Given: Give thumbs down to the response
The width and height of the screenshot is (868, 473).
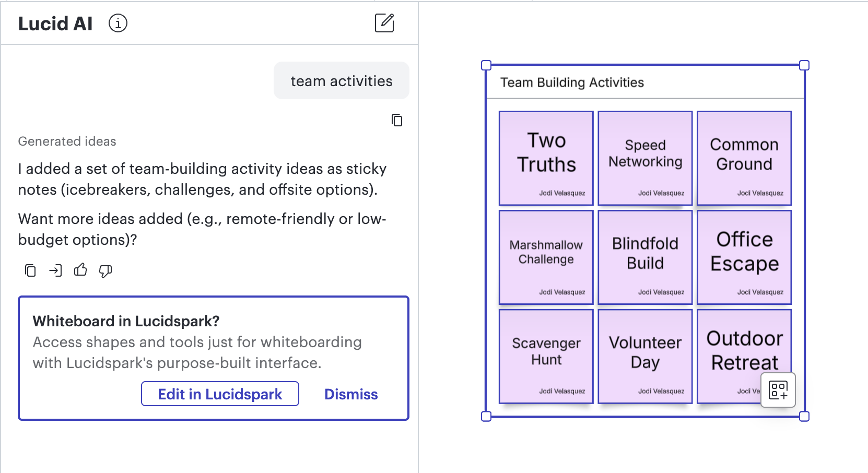Looking at the screenshot, I should 105,270.
